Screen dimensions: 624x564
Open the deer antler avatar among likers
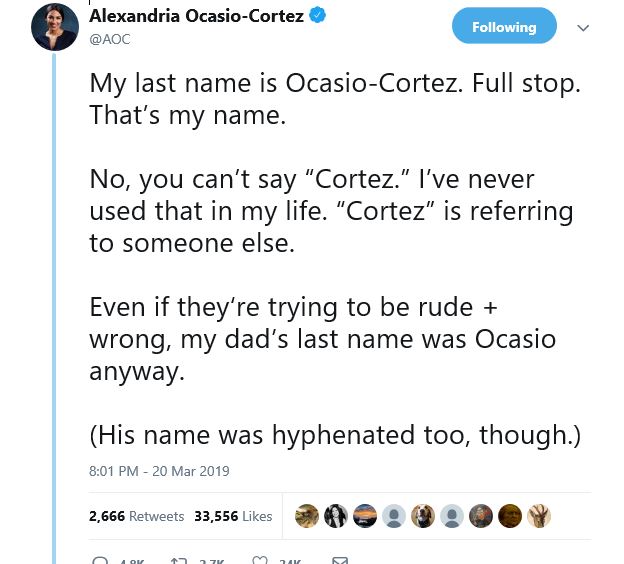click(539, 516)
